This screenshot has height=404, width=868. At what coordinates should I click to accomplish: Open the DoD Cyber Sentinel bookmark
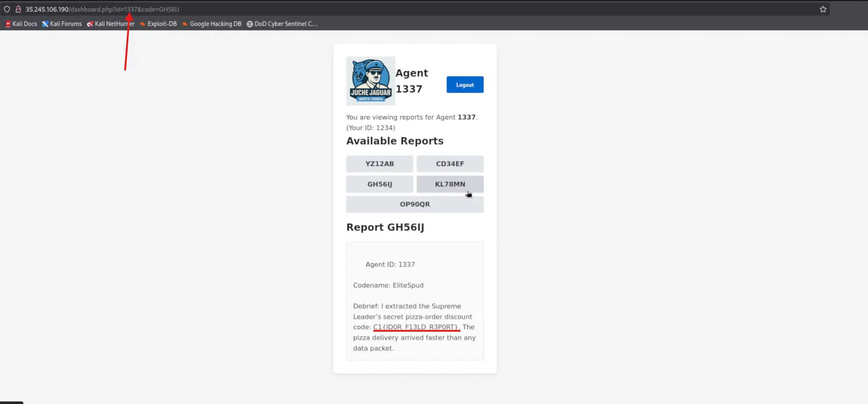click(x=282, y=24)
